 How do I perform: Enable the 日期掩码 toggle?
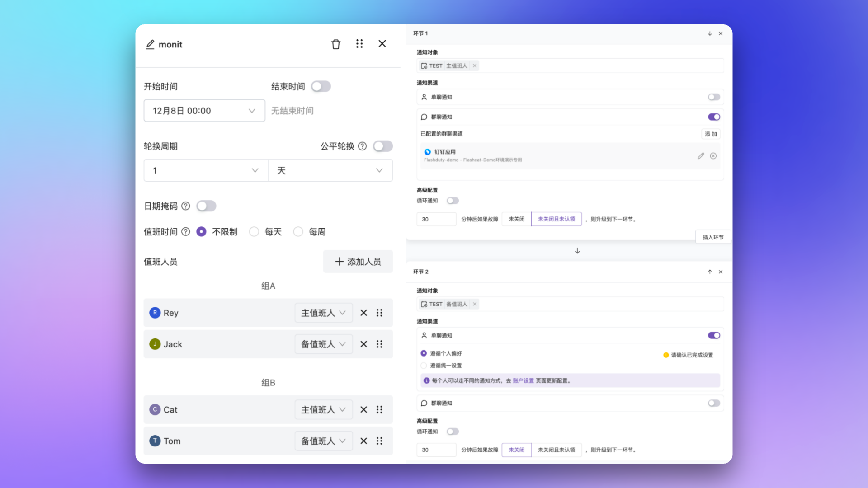[206, 206]
